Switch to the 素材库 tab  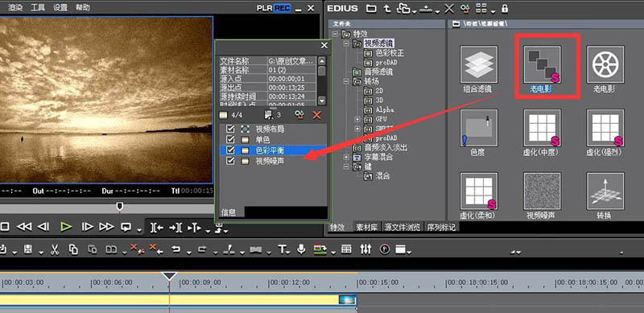pos(367,227)
